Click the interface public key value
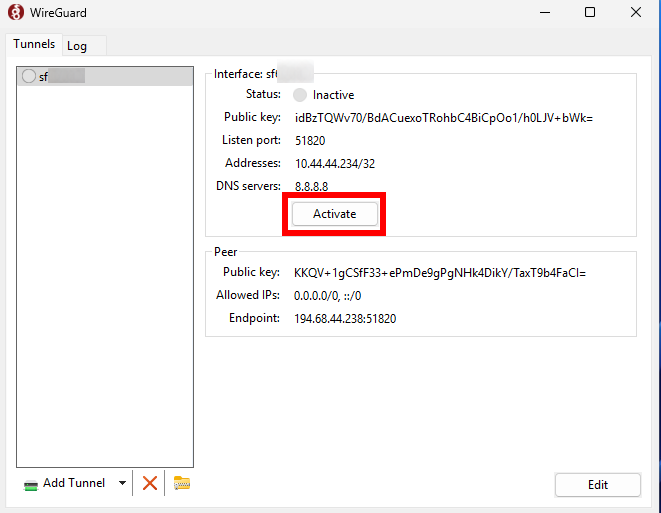 [x=444, y=118]
